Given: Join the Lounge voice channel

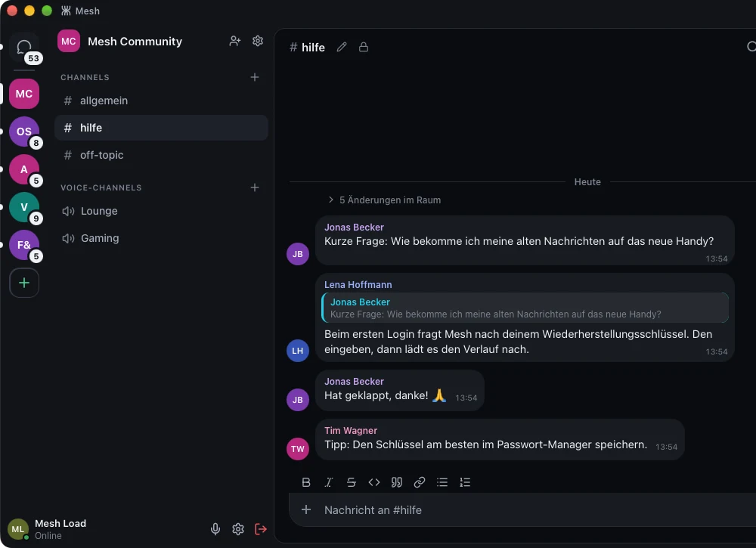Looking at the screenshot, I should click(x=161, y=211).
